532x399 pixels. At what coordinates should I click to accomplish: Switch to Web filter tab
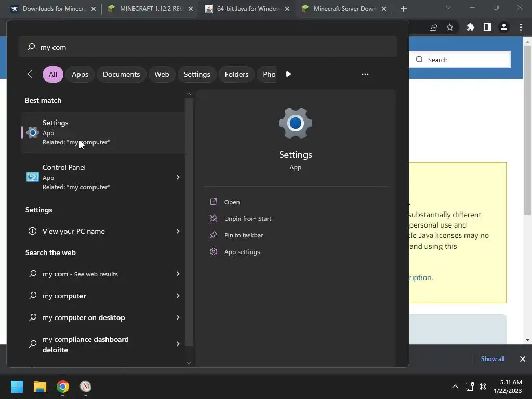[162, 74]
